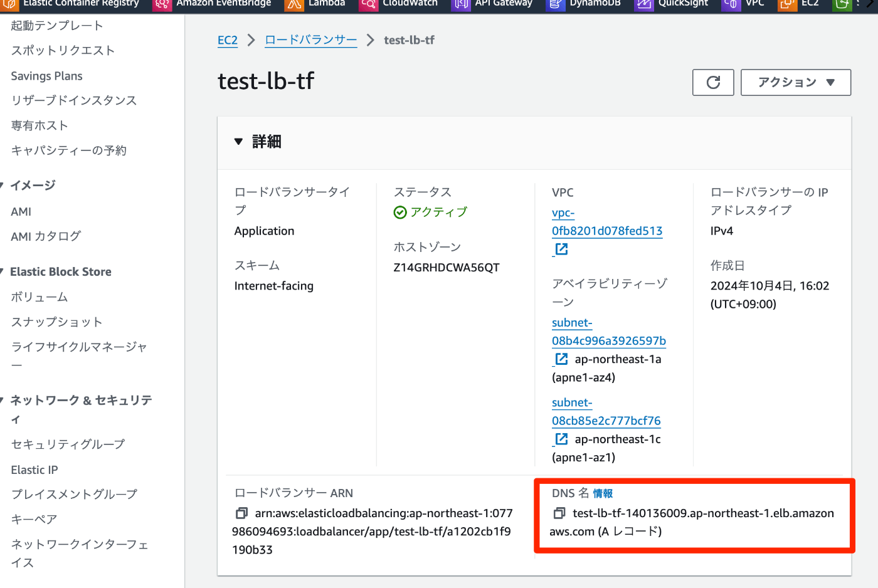
Task: Open the DynamoDB shortcut icon
Action: (555, 5)
